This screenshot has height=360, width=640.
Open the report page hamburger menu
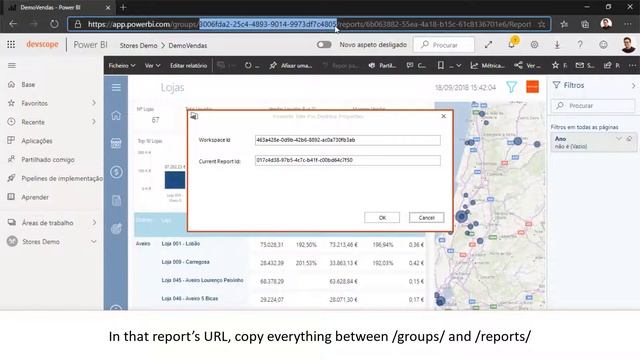(116, 87)
